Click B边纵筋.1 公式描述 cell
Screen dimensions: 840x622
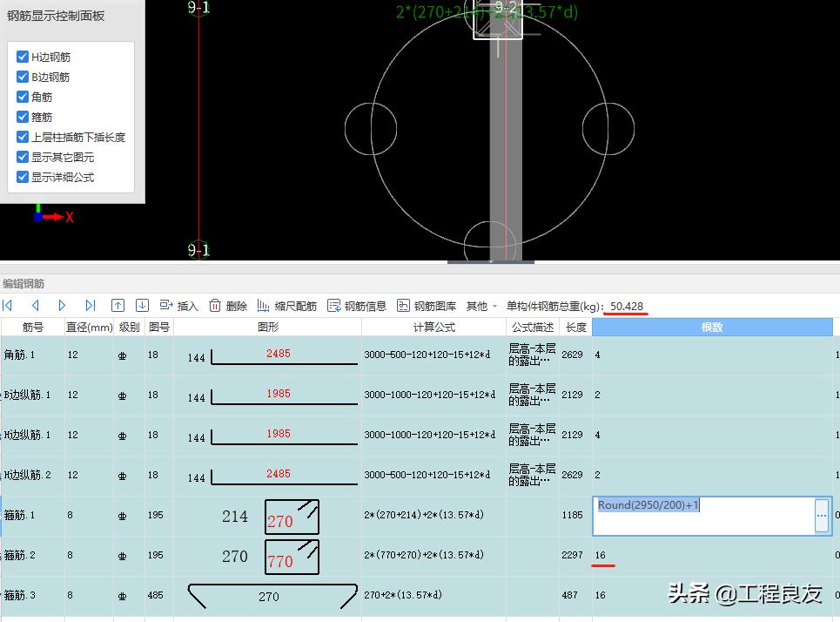[532, 395]
